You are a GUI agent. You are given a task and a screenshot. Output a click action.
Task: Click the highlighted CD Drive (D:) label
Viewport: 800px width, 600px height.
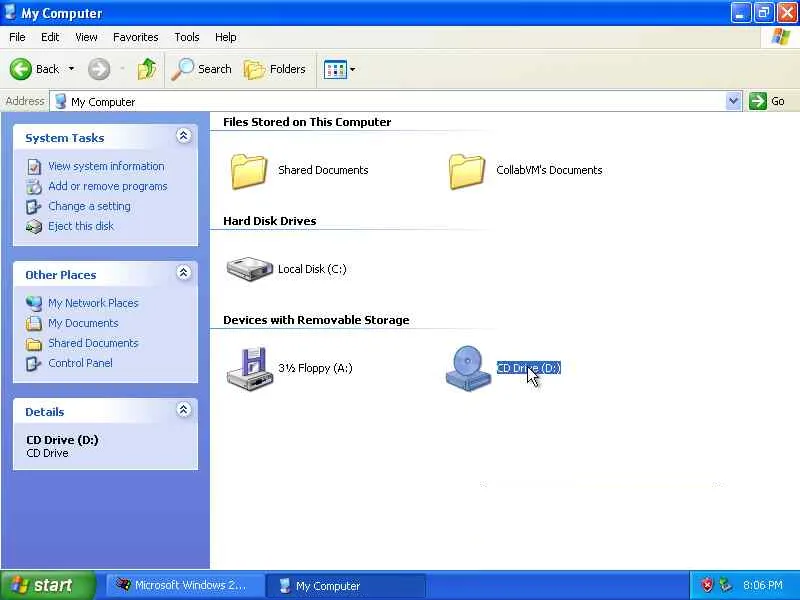[529, 368]
